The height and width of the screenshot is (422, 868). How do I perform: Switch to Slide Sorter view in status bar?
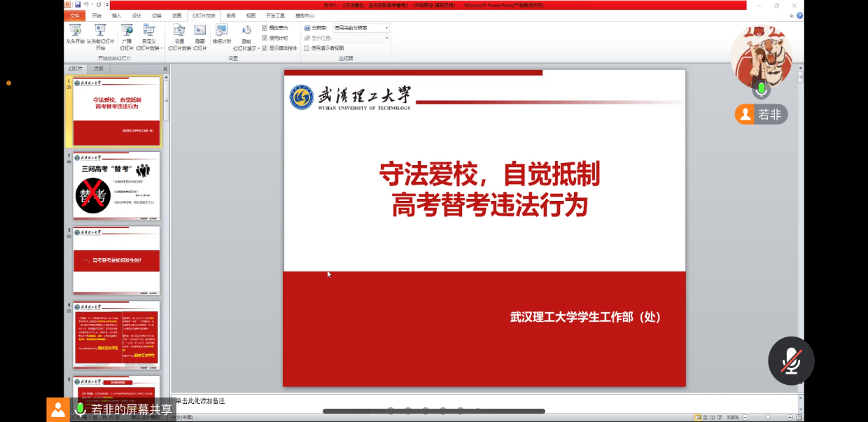706,417
